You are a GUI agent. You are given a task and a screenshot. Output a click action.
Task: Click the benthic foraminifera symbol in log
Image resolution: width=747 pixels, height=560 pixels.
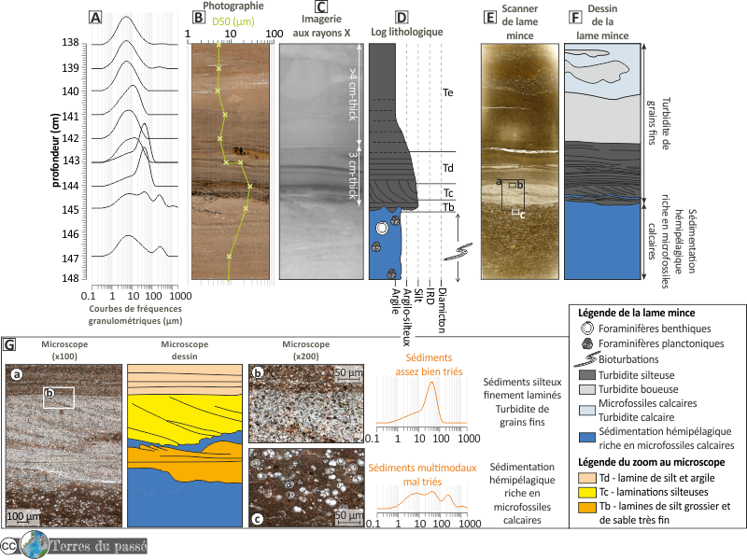382,229
